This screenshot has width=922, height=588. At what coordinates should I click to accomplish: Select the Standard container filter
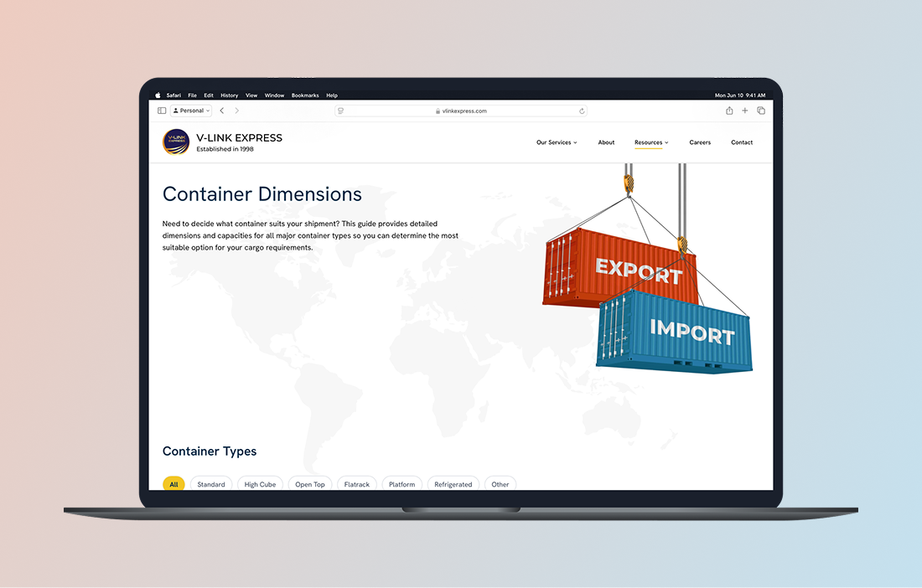pos(211,484)
